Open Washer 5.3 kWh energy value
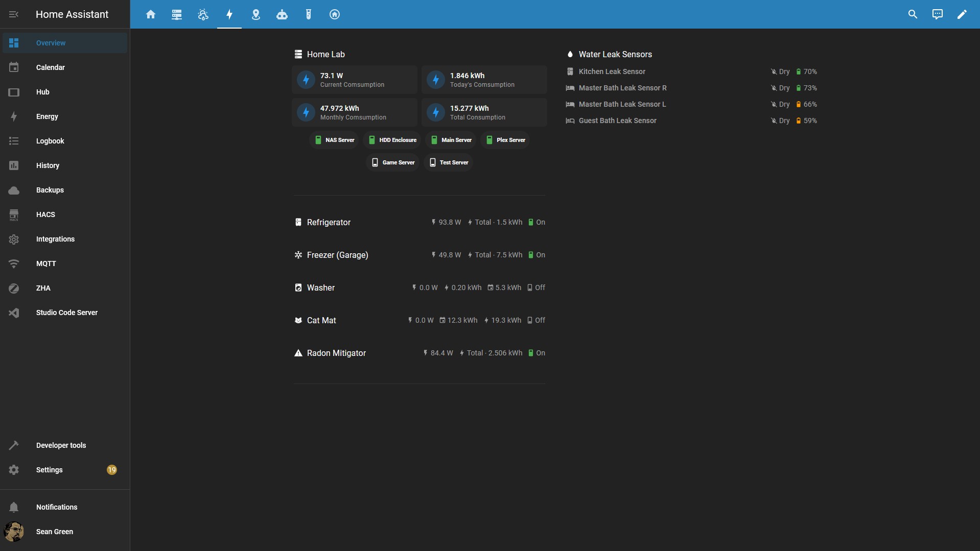Viewport: 980px width, 551px height. 504,288
